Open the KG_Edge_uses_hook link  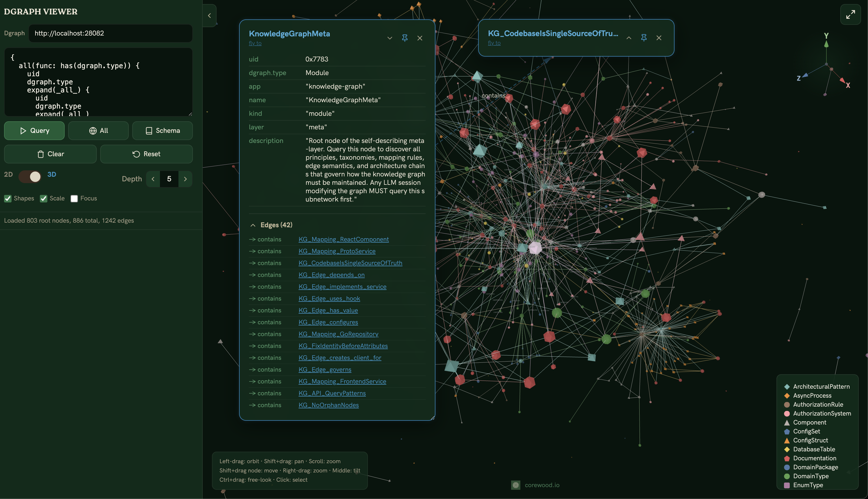pyautogui.click(x=329, y=299)
